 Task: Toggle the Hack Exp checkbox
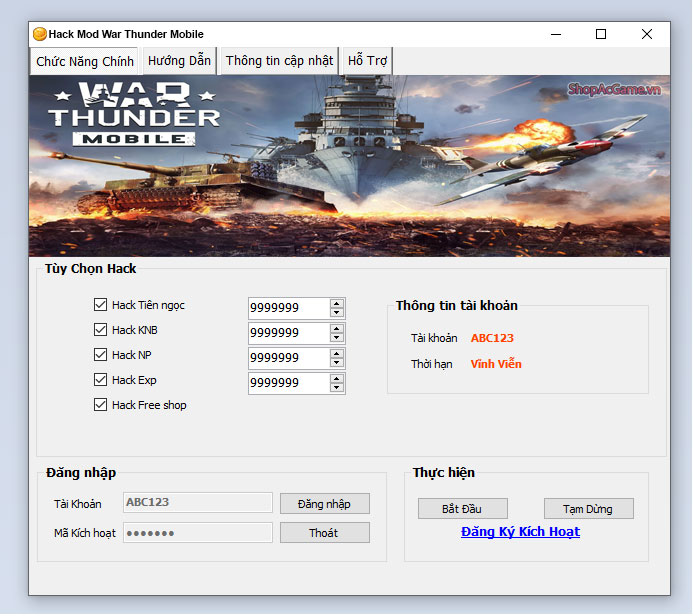[100, 380]
